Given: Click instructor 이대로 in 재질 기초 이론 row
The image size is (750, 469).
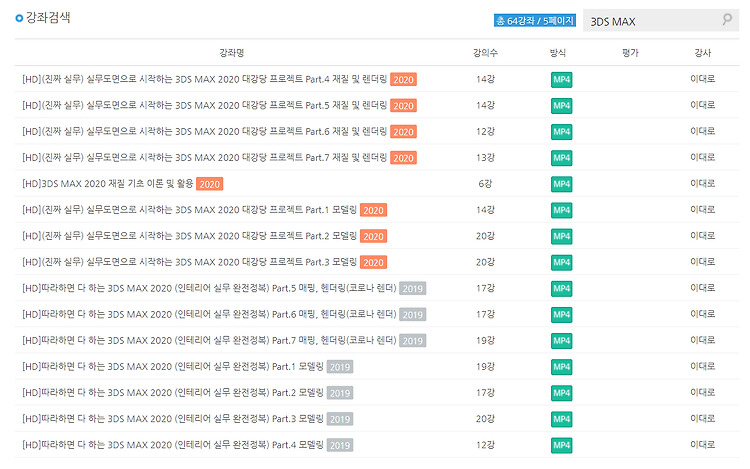Looking at the screenshot, I should 703,183.
